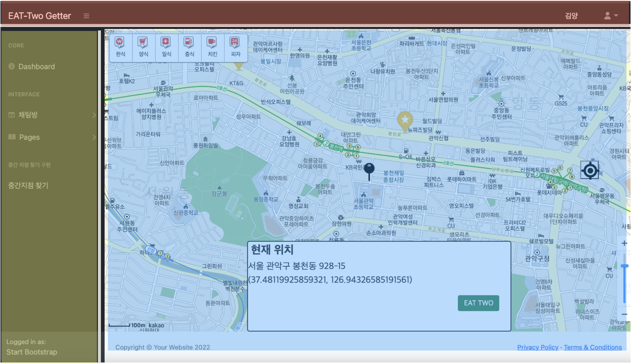This screenshot has height=364, width=631.
Task: Open the user profile dropdown
Action: (611, 16)
